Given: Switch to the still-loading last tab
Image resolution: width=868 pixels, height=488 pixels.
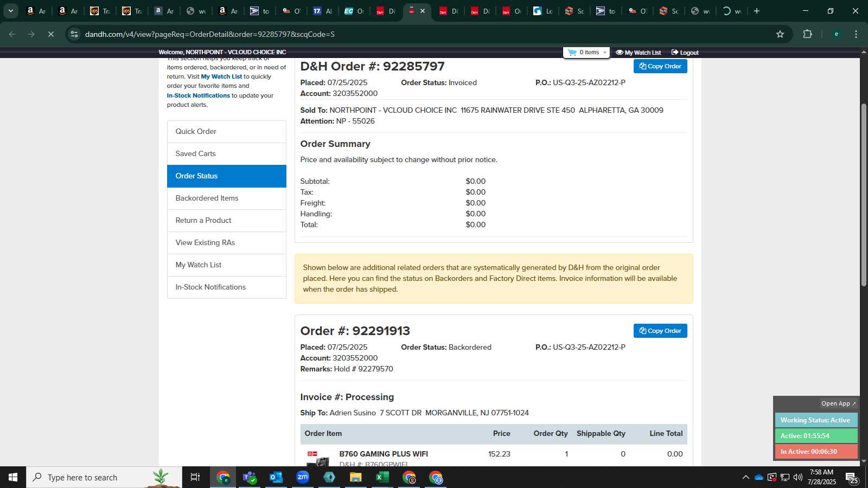Looking at the screenshot, I should pos(732,11).
